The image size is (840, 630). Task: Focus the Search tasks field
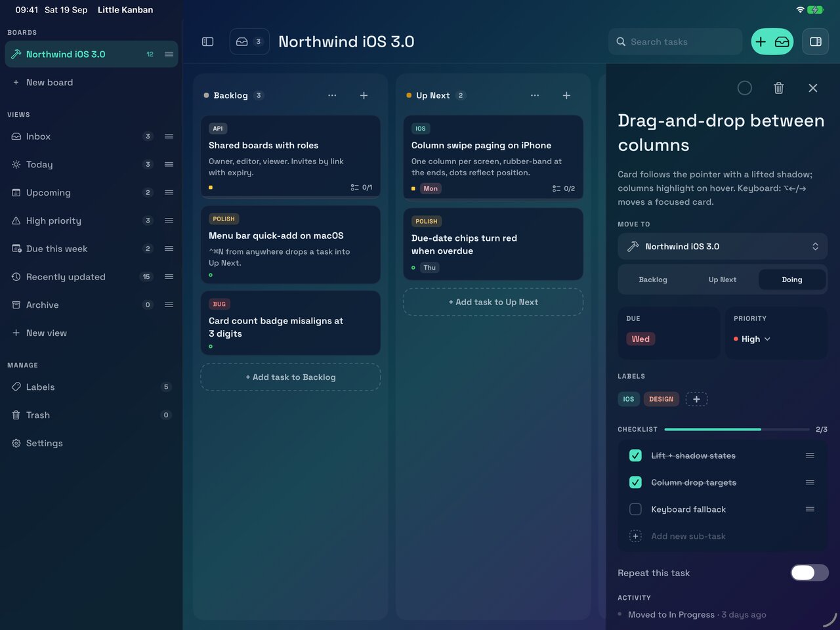[675, 41]
